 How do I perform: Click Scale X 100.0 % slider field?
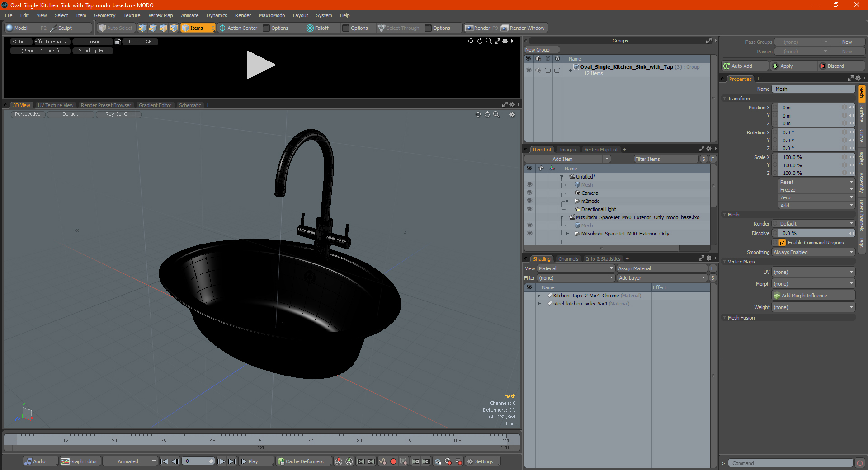(x=813, y=157)
